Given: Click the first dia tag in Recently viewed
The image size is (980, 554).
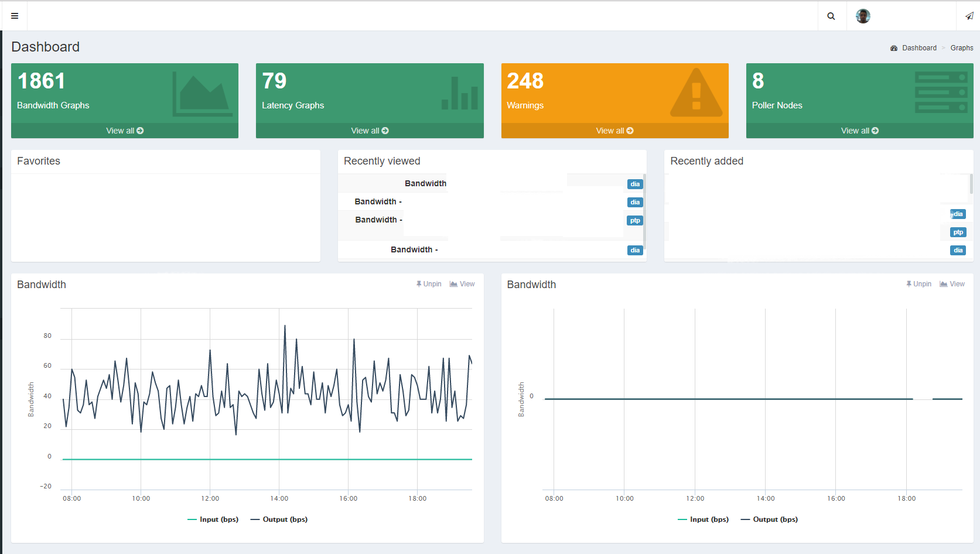Looking at the screenshot, I should [635, 184].
